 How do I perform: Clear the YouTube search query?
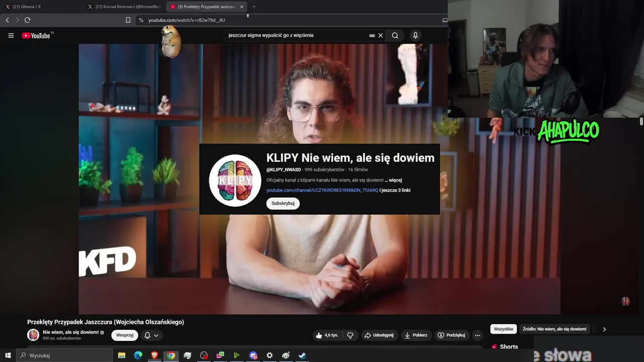click(x=380, y=36)
